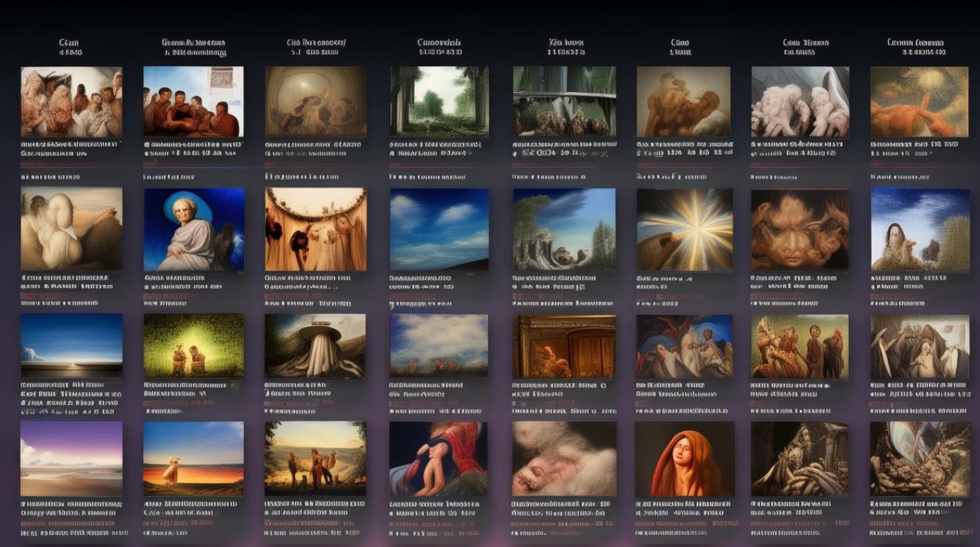Select ornate carving around circular mirror thumbnail
The height and width of the screenshot is (547, 980).
coord(919,459)
